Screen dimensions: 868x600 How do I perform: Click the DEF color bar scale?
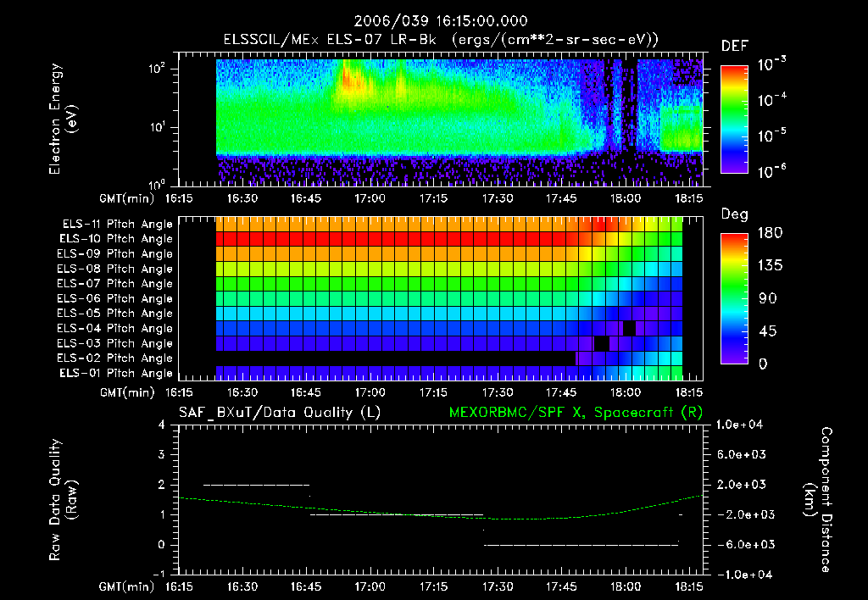(735, 119)
